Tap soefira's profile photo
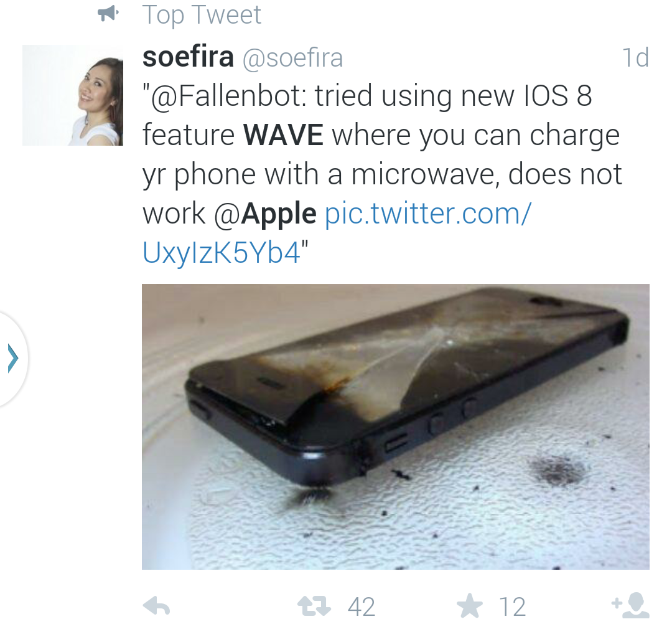Image resolution: width=672 pixels, height=637 pixels. [x=72, y=95]
